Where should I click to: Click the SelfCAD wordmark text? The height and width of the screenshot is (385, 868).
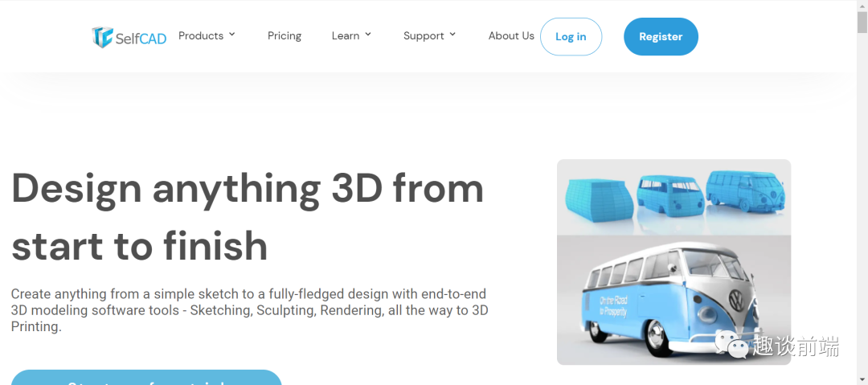(141, 39)
